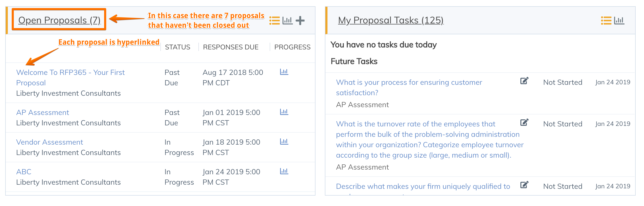
Task: Click the list view icon in Open Proposals header
Action: click(x=275, y=20)
